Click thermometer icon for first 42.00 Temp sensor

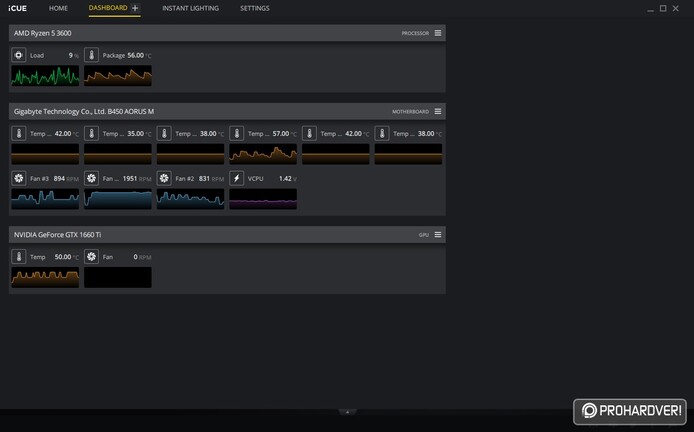tap(19, 134)
